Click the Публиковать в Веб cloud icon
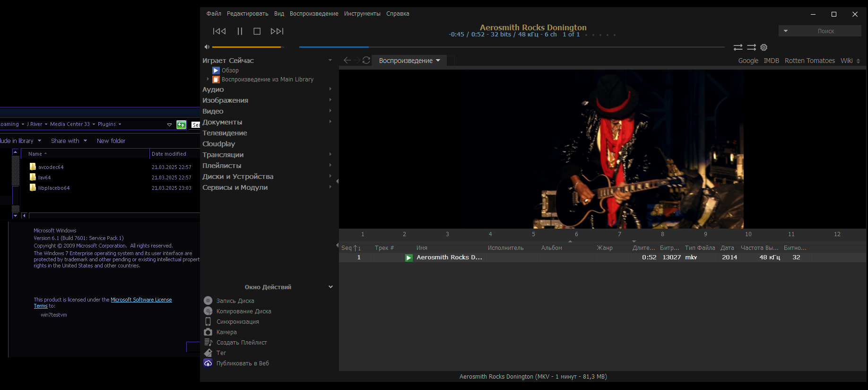Viewport: 868px width, 390px height. click(x=208, y=363)
